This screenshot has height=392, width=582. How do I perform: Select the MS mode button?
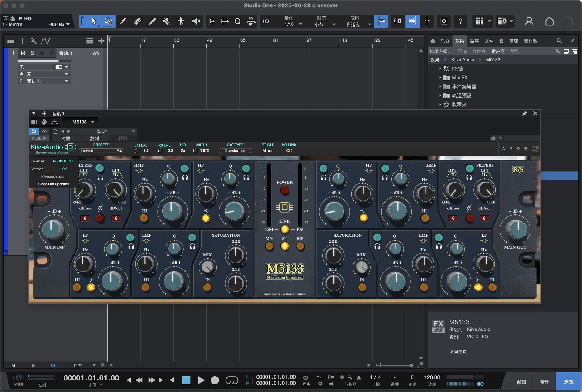[x=300, y=246]
